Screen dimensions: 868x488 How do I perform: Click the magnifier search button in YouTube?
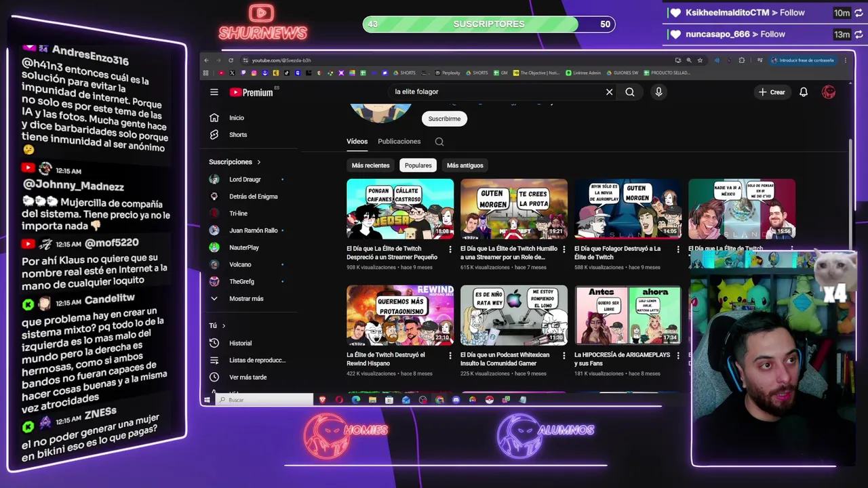tap(630, 92)
